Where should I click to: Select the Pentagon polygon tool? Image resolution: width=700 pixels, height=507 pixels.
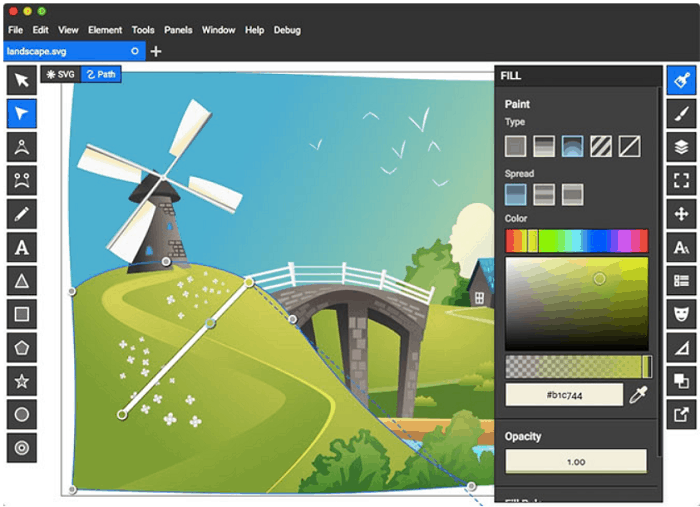(21, 348)
